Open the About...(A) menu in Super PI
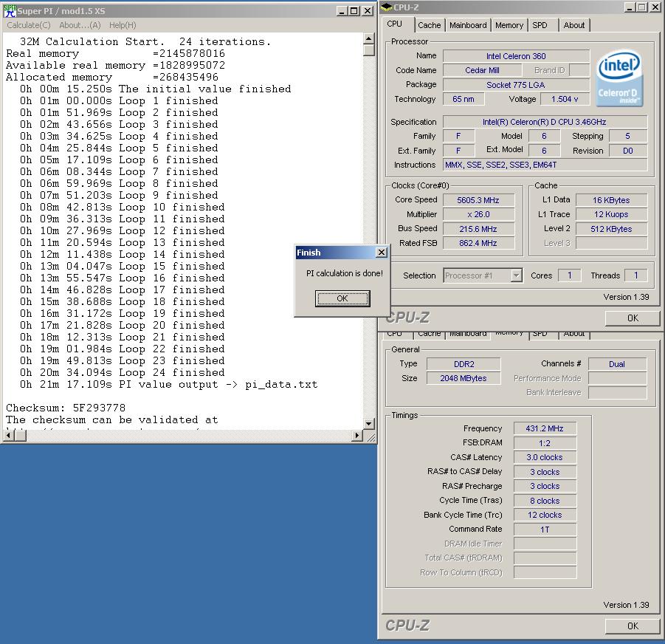Image resolution: width=665 pixels, height=644 pixels. pyautogui.click(x=80, y=25)
